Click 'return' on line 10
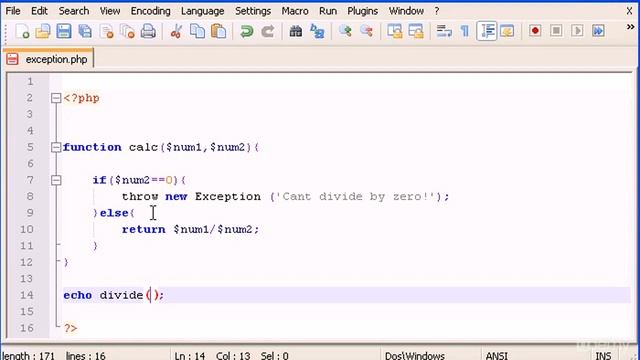640x360 pixels. click(x=143, y=229)
